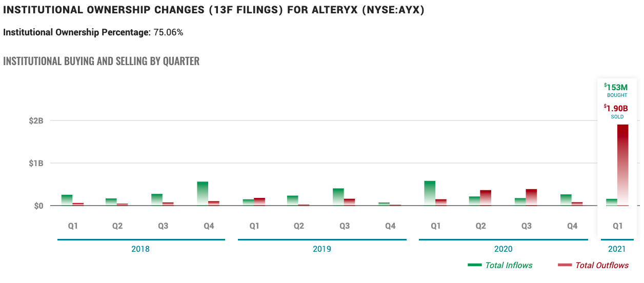Viewport: 644px width, 283px height.
Task: Click the Total Outflows legend entry
Action: click(593, 265)
